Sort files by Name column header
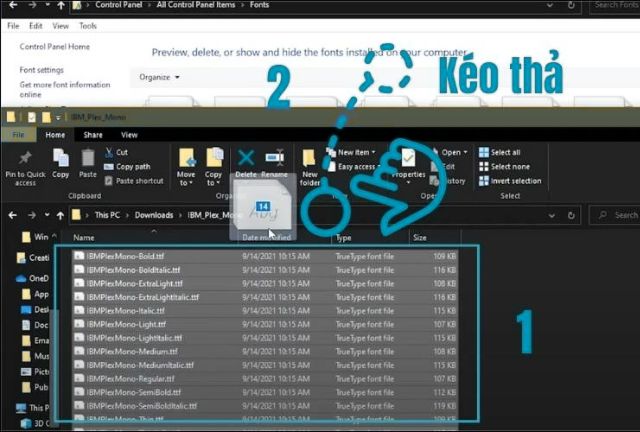 (84, 238)
